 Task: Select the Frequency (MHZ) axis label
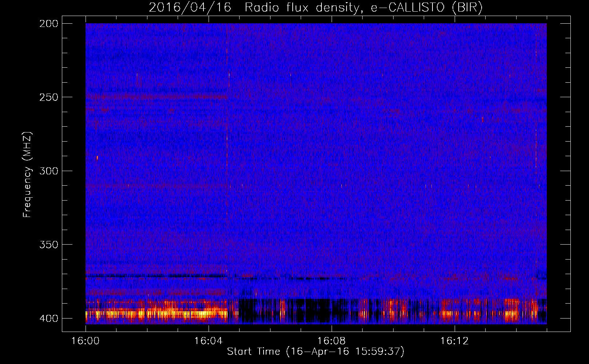point(27,174)
